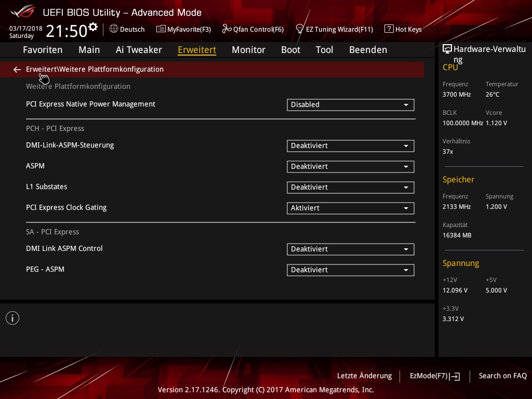Click the MyFavorite list icon

[161, 29]
